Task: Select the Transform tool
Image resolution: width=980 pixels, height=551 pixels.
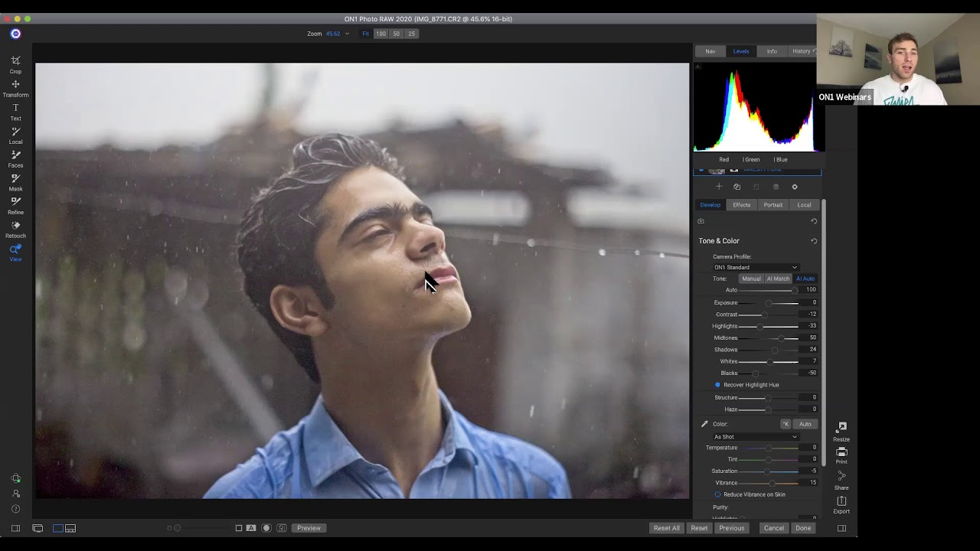Action: [x=15, y=86]
